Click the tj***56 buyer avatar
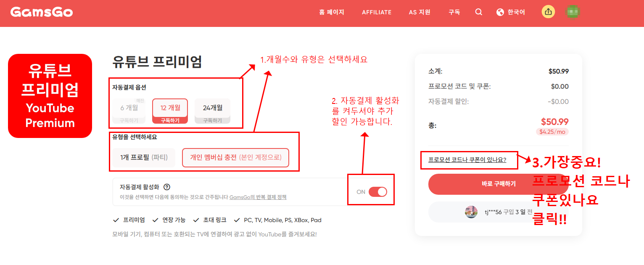 point(471,212)
